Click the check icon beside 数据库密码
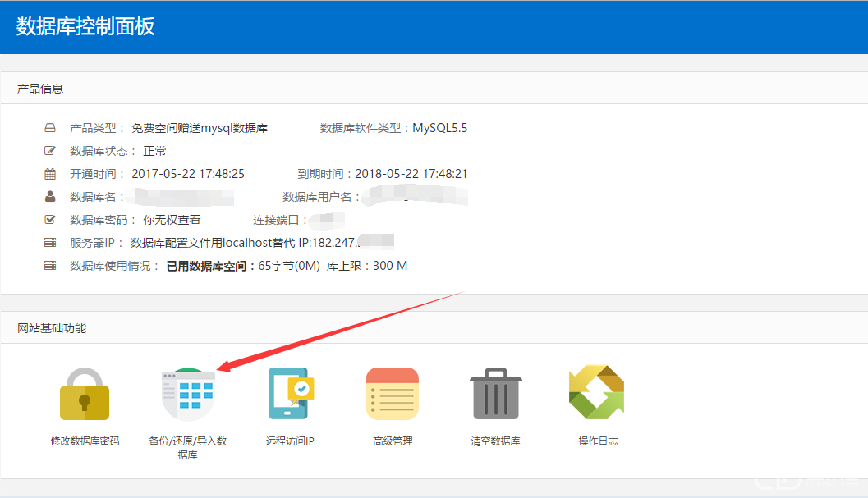The width and height of the screenshot is (868, 498). pyautogui.click(x=50, y=220)
